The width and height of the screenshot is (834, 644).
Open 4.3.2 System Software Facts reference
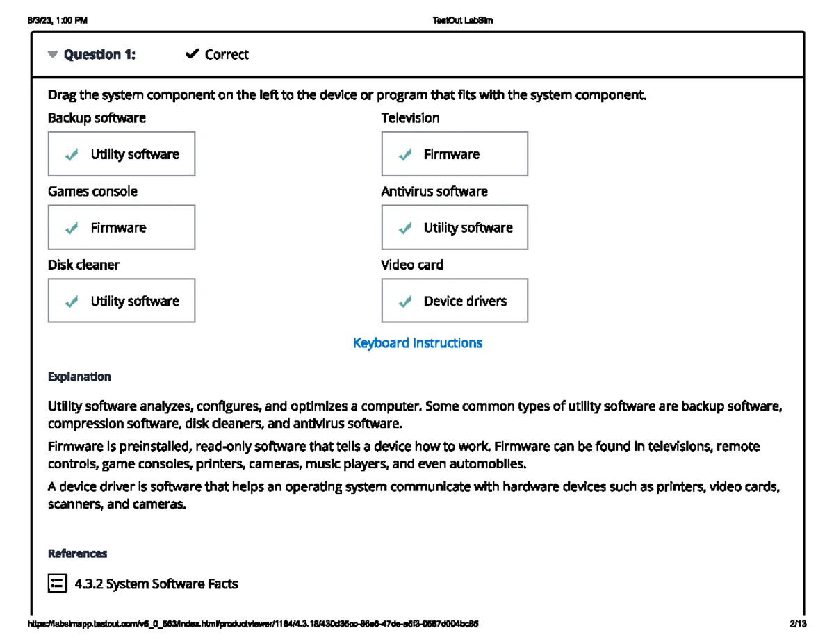tap(156, 584)
